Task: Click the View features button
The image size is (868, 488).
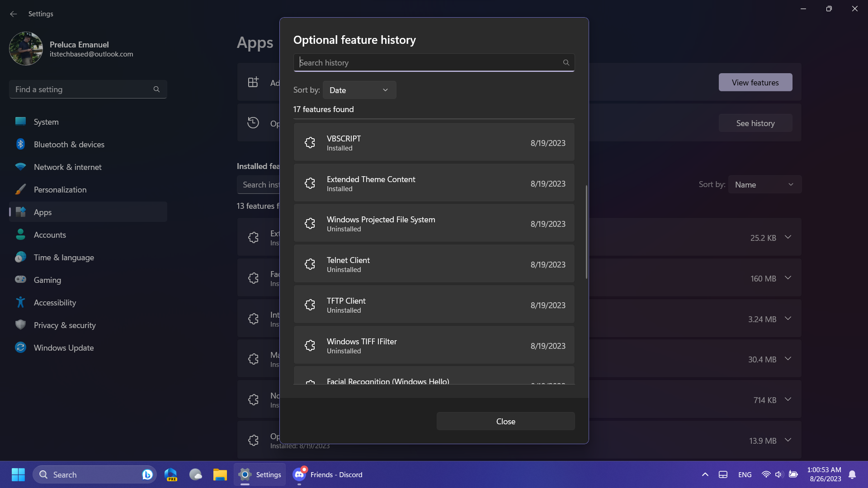Action: tap(755, 82)
